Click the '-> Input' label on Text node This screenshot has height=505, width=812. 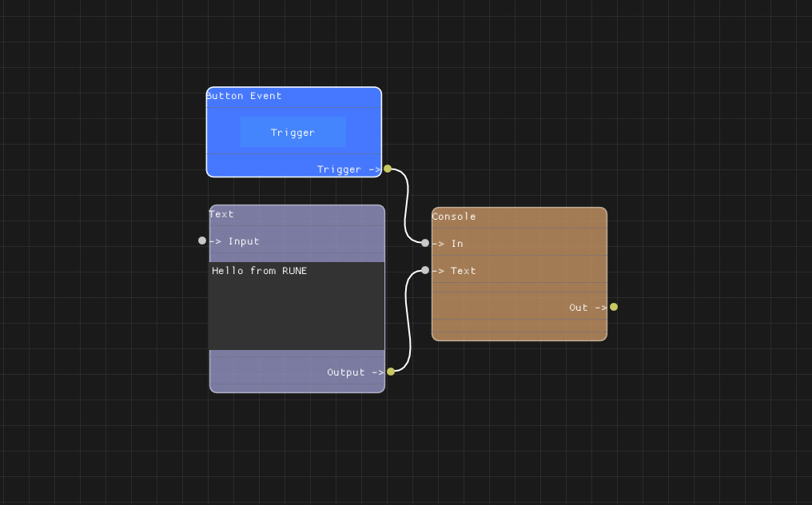(x=235, y=241)
